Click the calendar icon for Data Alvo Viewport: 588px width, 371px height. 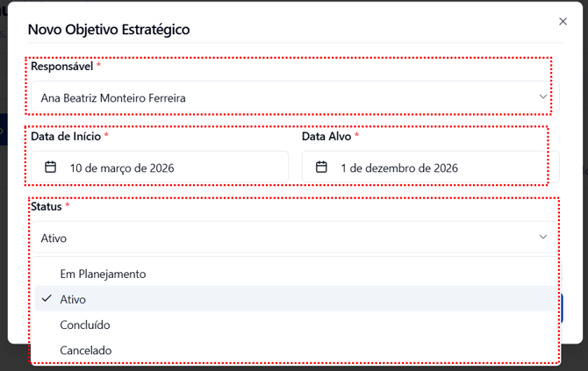click(322, 167)
